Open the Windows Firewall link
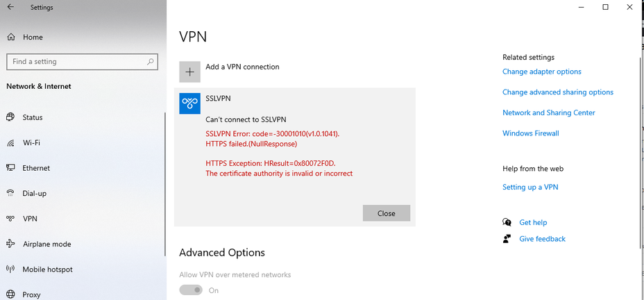 [x=530, y=133]
